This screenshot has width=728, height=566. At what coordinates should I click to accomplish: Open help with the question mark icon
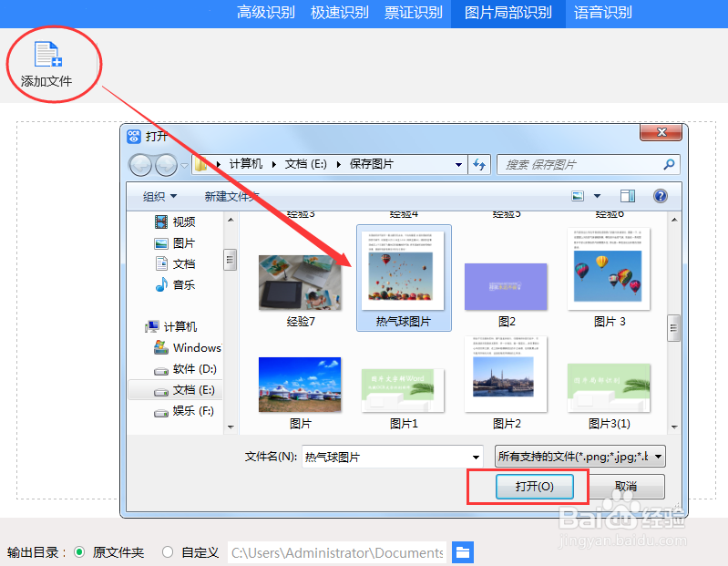tap(661, 196)
